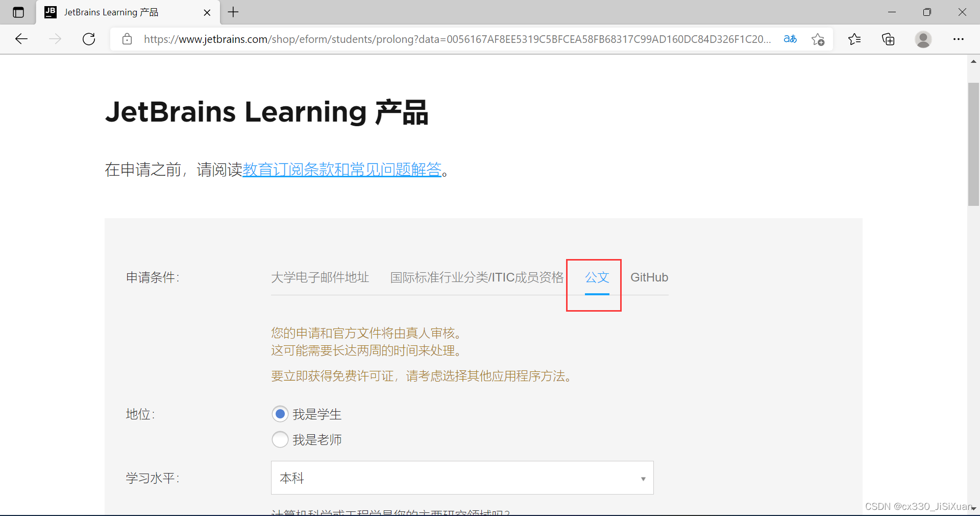Viewport: 980px width, 516px height.
Task: Select the 公文 tab
Action: [597, 277]
